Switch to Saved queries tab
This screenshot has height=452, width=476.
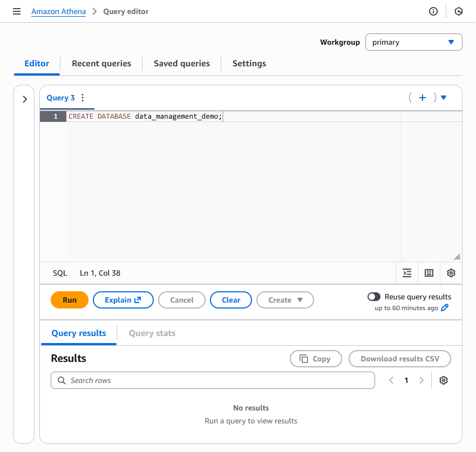click(x=181, y=63)
